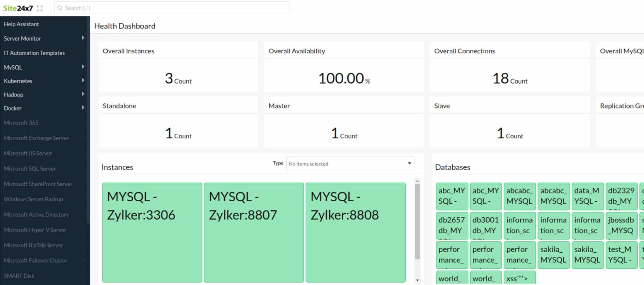Click Health Dashboard heading
Image resolution: width=644 pixels, height=285 pixels.
point(125,26)
